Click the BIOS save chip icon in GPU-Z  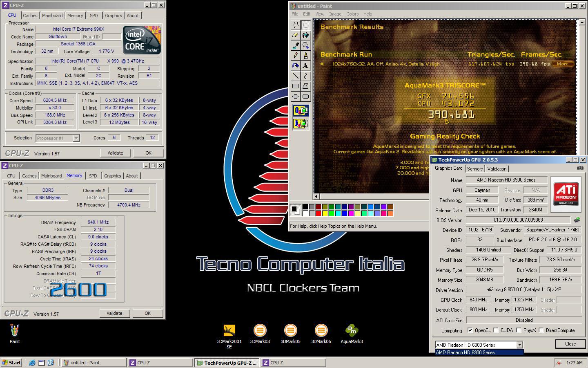pos(577,220)
